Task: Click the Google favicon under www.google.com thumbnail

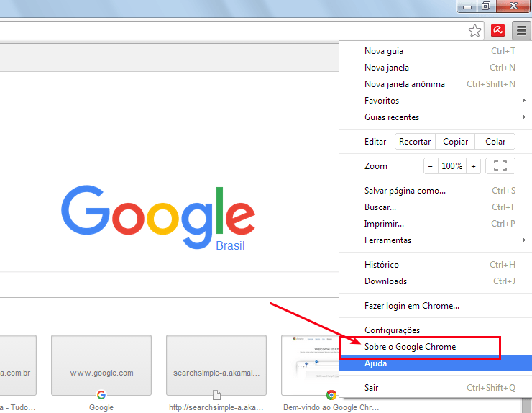Action: (101, 395)
